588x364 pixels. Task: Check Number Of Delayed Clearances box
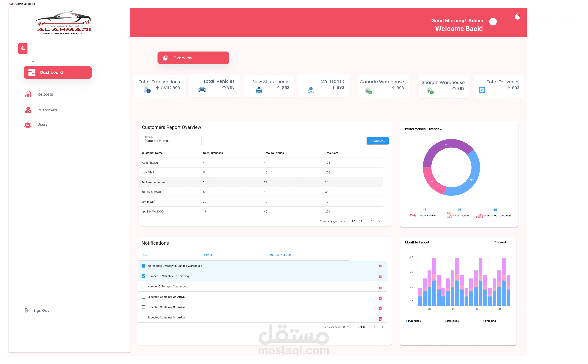(x=143, y=286)
